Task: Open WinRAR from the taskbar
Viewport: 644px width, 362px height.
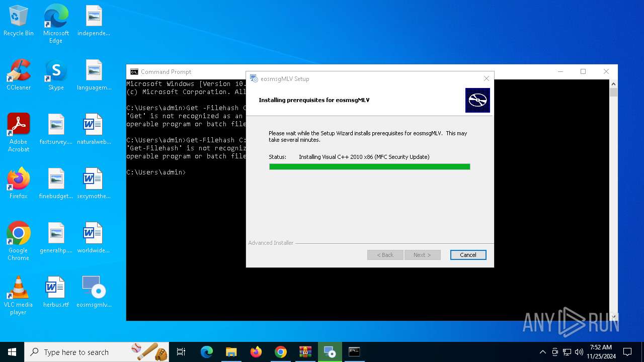Action: 305,352
